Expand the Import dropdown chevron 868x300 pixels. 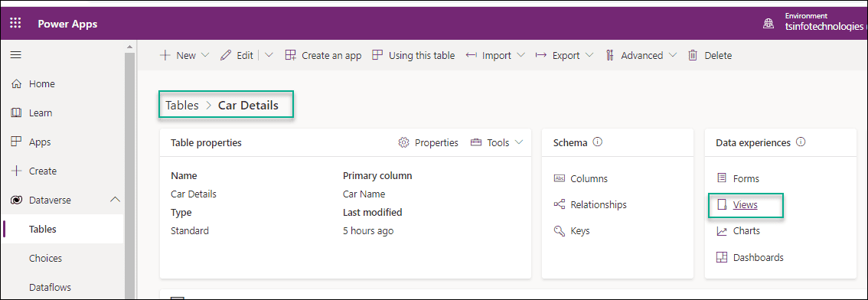(x=521, y=55)
